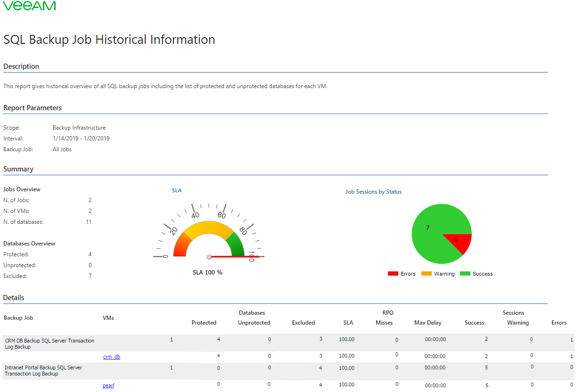The height and width of the screenshot is (392, 576).
Task: Click the green Success legend swatch
Action: coord(465,274)
